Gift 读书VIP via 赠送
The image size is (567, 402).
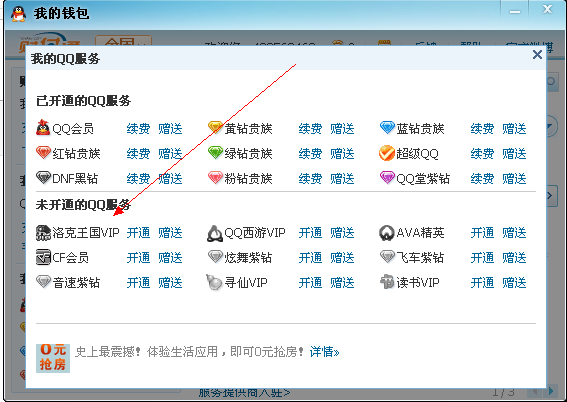point(514,283)
